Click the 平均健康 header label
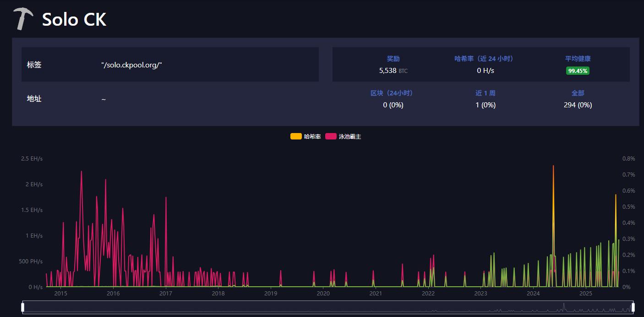The image size is (644, 317). pos(578,59)
